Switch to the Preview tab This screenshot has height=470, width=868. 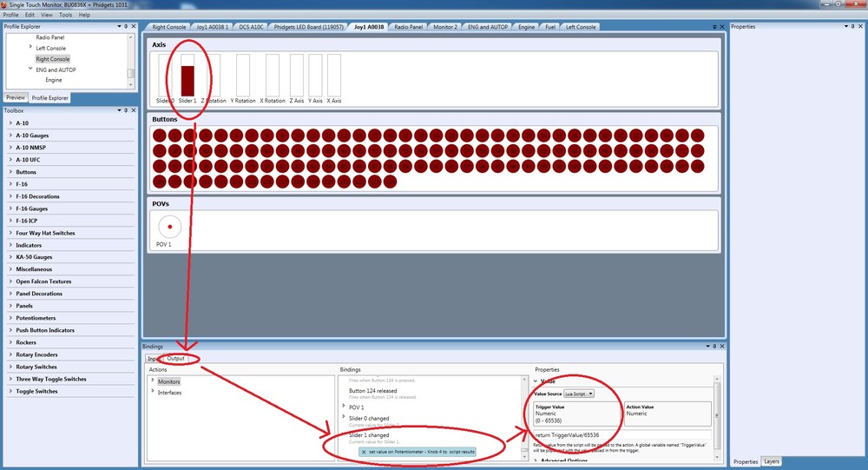pyautogui.click(x=16, y=97)
